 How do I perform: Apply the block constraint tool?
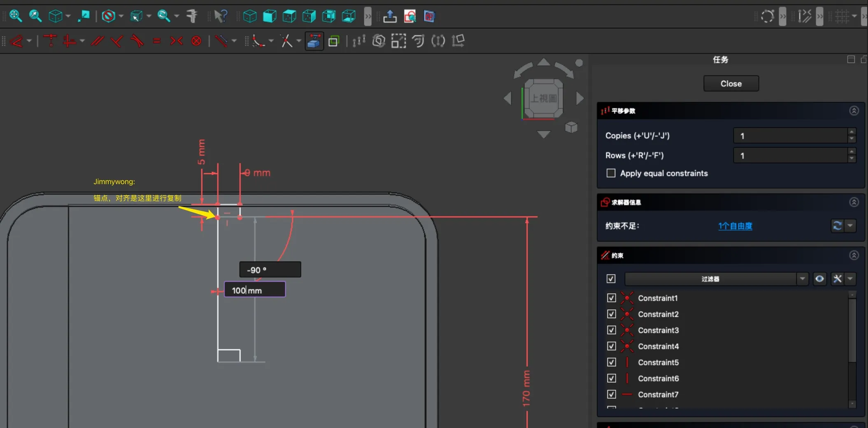196,41
